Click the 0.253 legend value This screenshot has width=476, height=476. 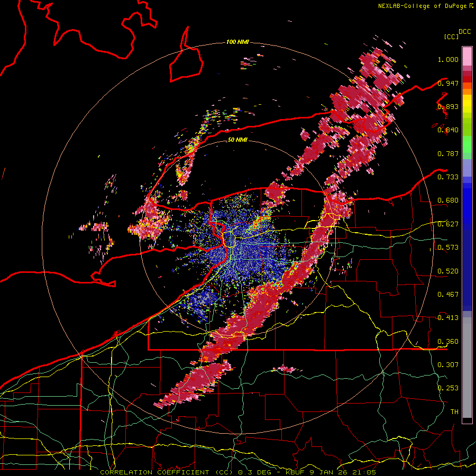(448, 388)
